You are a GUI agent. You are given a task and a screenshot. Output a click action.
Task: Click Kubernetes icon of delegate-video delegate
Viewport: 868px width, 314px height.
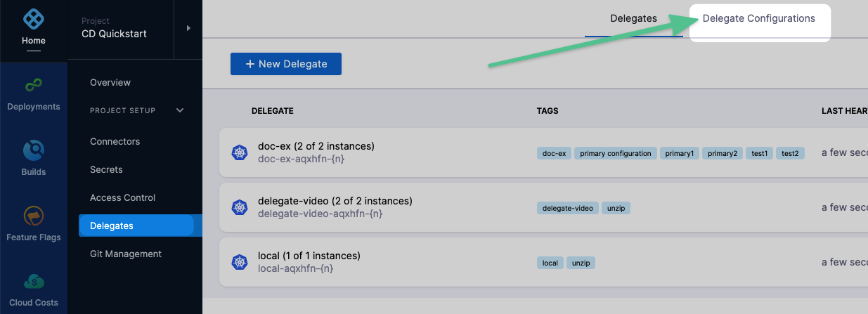click(240, 207)
